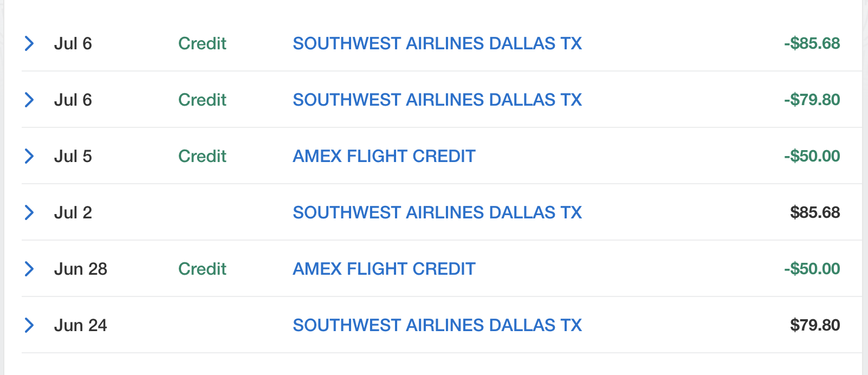Click the Credit label on the Jul 5 row
The height and width of the screenshot is (375, 868).
point(202,156)
